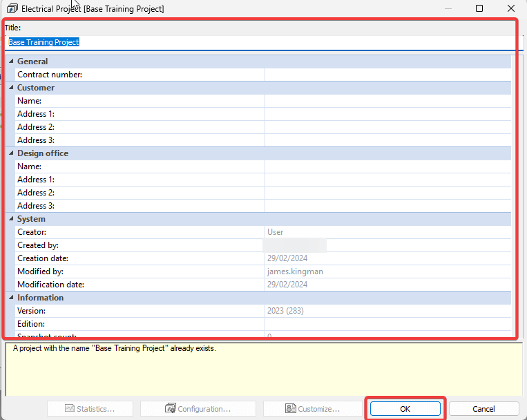Click the Customer Name value field
Image resolution: width=527 pixels, height=420 pixels.
click(x=387, y=101)
